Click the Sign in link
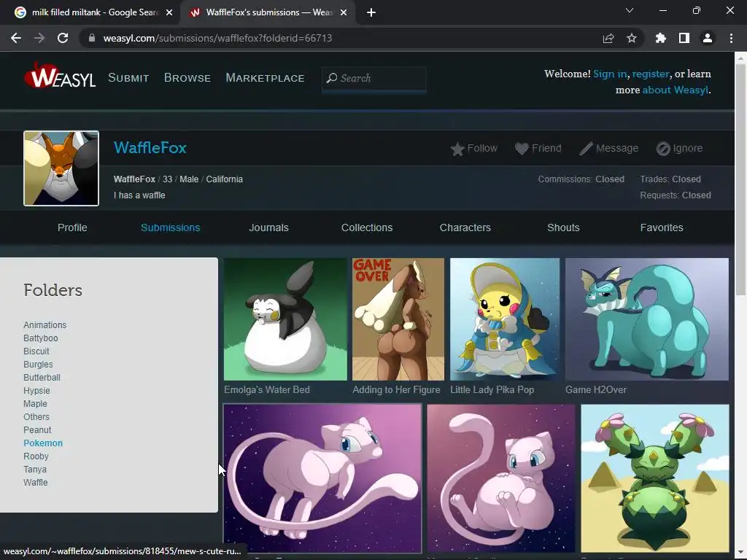 [610, 74]
